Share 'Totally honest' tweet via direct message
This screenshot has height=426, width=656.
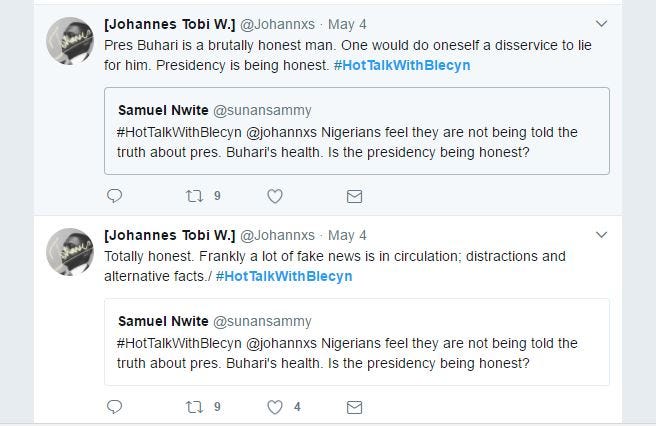(x=354, y=407)
